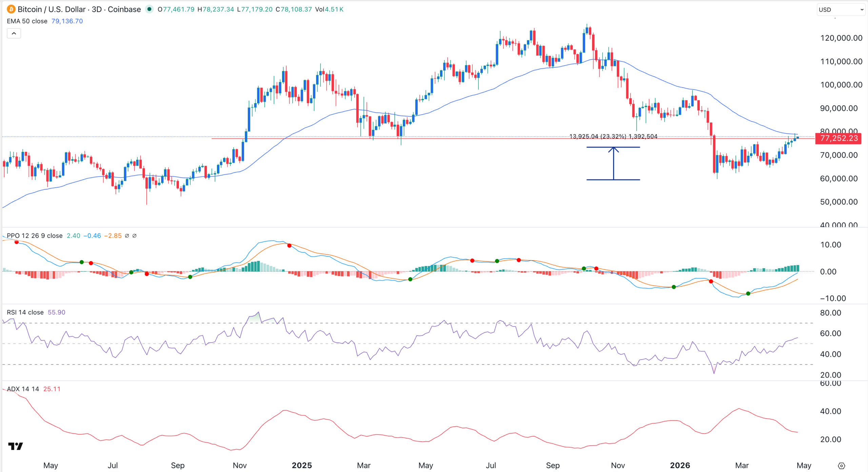Click the green market status dot
This screenshot has height=472, width=868.
click(149, 9)
